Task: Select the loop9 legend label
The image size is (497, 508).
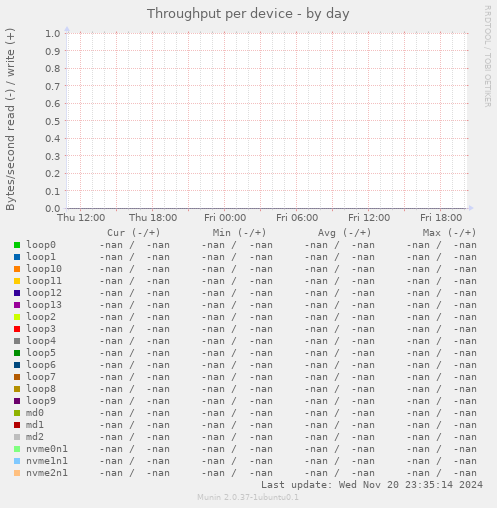Action: (x=41, y=401)
